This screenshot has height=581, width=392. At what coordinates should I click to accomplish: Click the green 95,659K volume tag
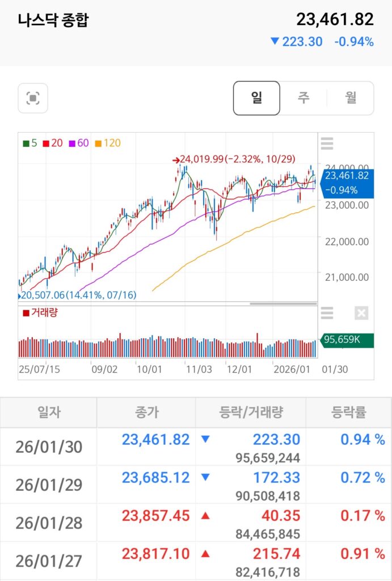pos(347,340)
